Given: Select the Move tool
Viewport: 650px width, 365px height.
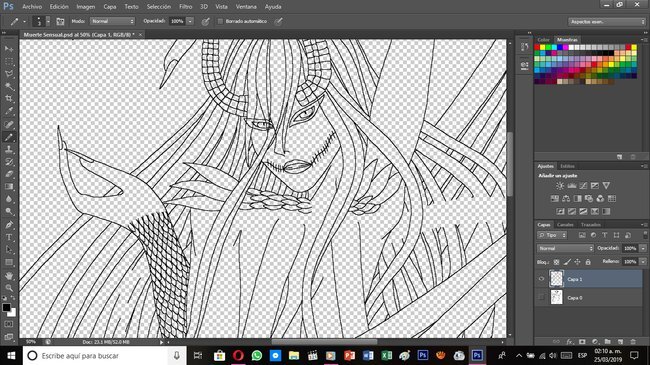Looking at the screenshot, I should (9, 49).
